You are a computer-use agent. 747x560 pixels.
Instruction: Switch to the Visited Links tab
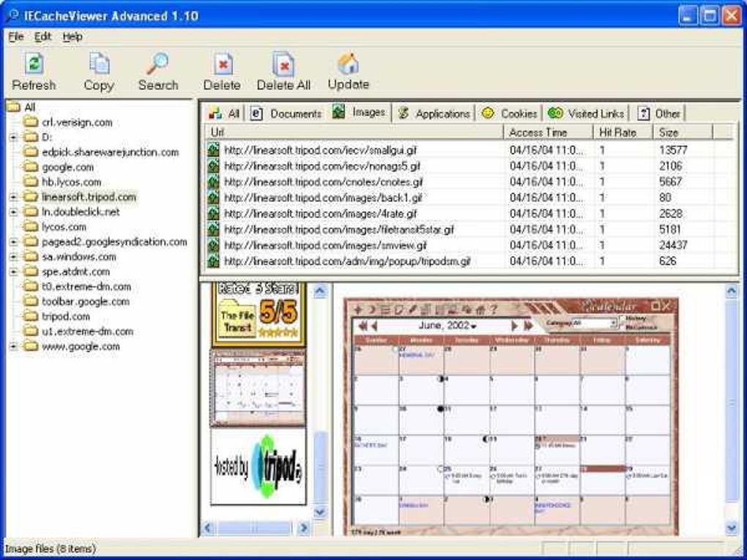pos(586,113)
